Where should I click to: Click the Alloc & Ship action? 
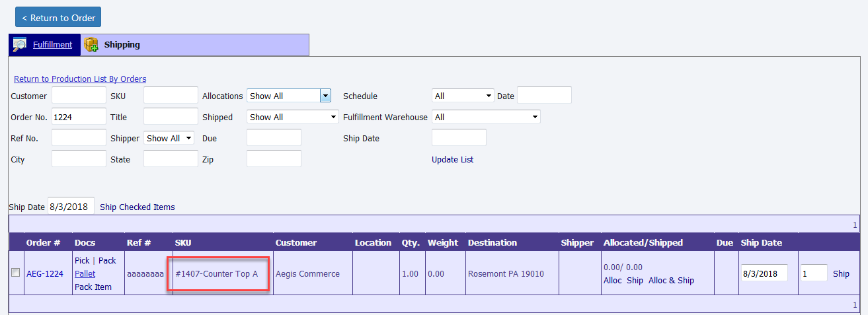point(671,281)
